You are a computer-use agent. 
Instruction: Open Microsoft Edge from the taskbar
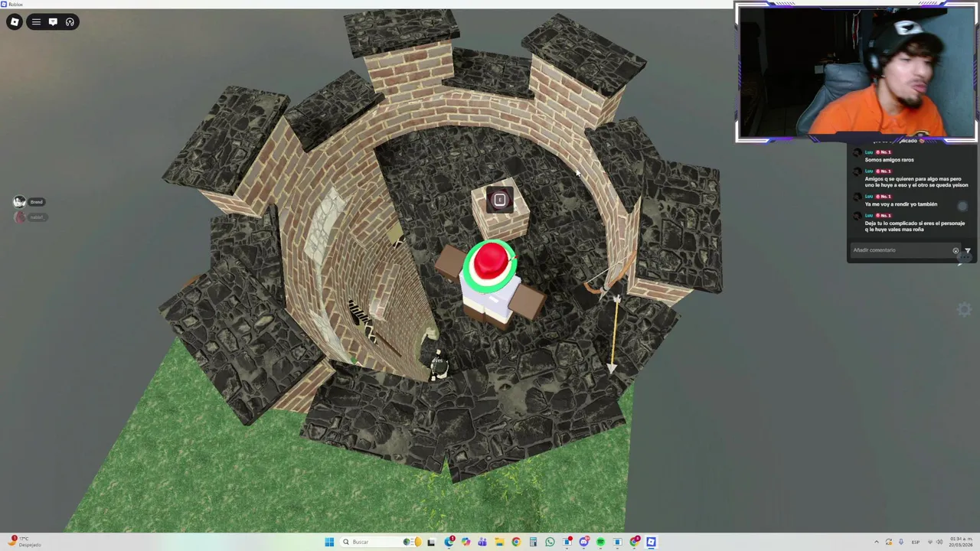(449, 542)
